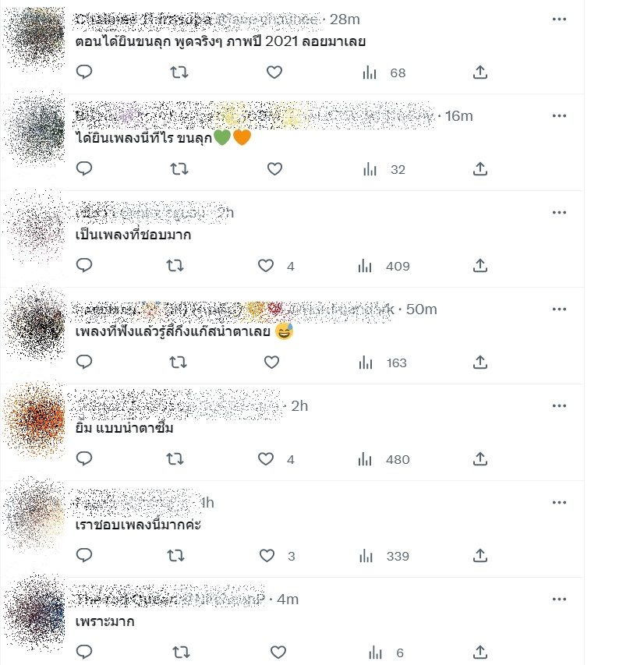Open the 4m timestamp link

[288, 600]
